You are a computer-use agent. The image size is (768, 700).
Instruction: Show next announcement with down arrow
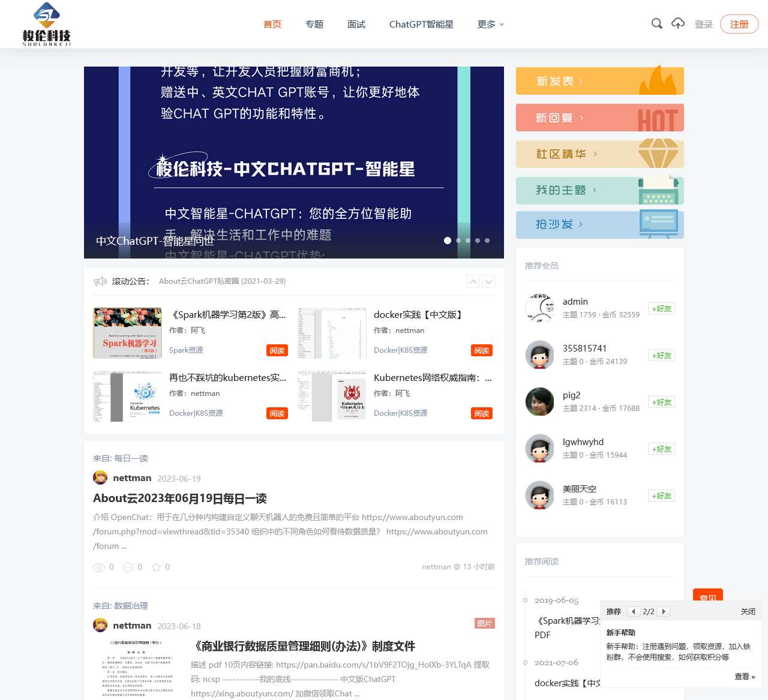tap(488, 281)
